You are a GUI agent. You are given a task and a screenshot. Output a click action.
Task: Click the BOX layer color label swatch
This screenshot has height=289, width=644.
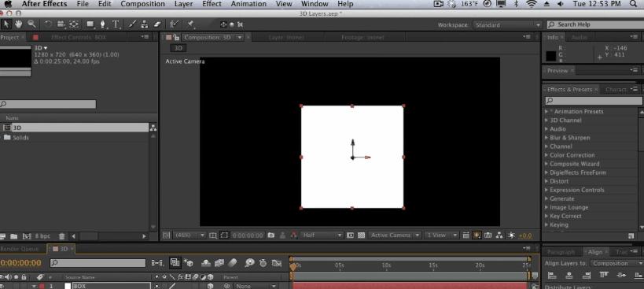point(42,286)
